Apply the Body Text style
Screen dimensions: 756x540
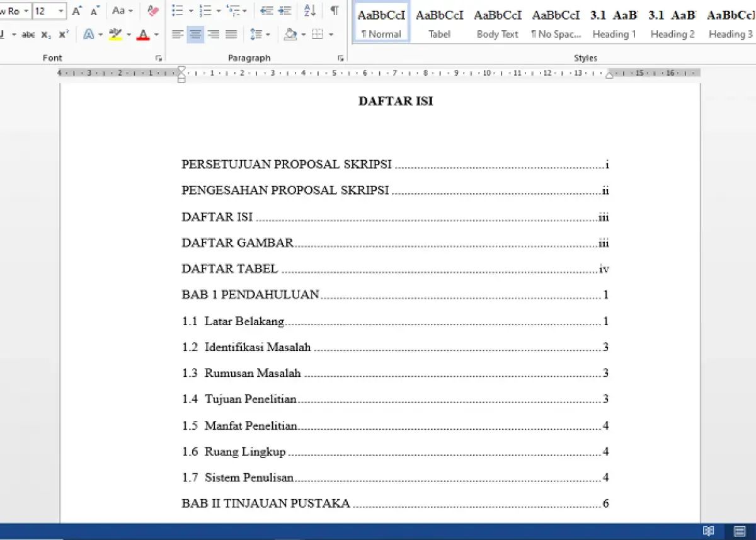pyautogui.click(x=497, y=23)
